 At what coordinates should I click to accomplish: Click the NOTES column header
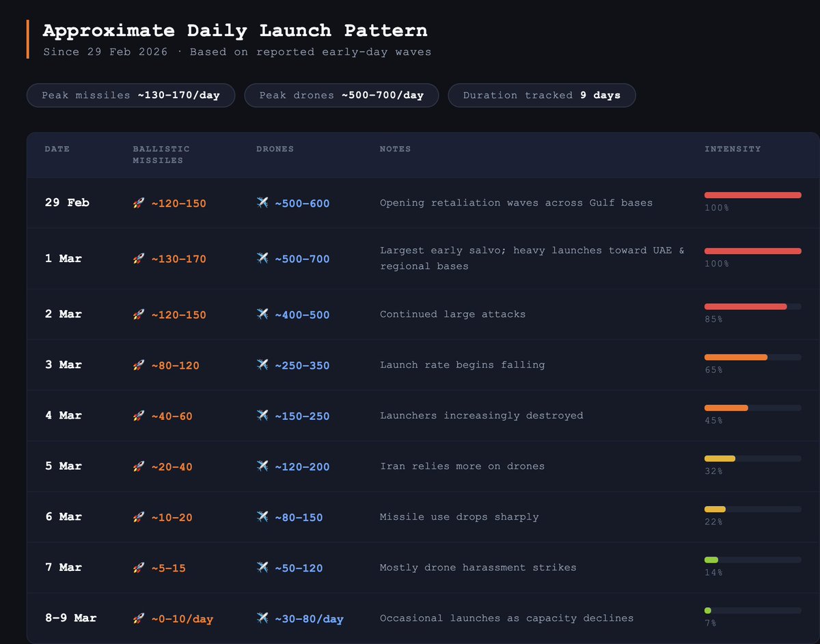tap(396, 149)
